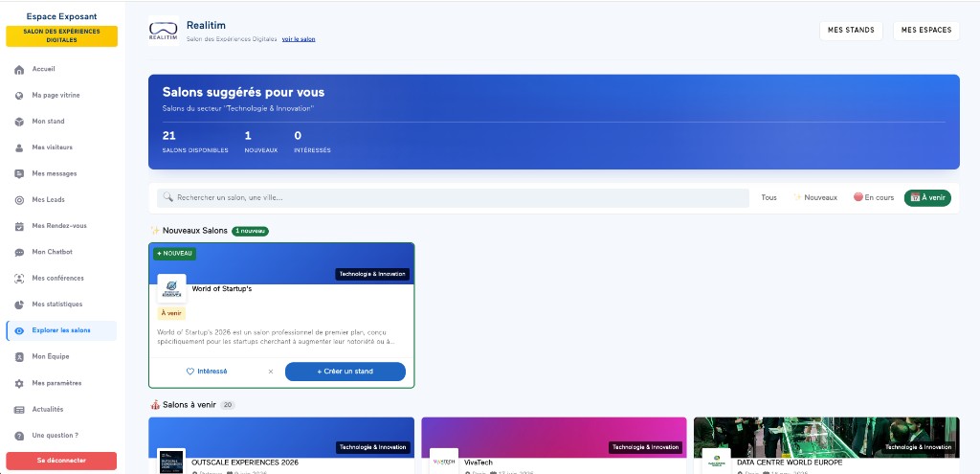Click the DATA CENTRE WORLD EUROPE card title
Image resolution: width=980 pixels, height=474 pixels.
coord(790,463)
